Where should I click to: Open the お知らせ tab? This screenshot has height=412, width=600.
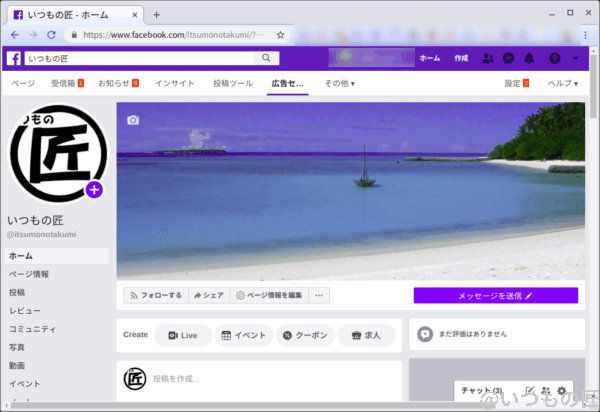coord(118,83)
